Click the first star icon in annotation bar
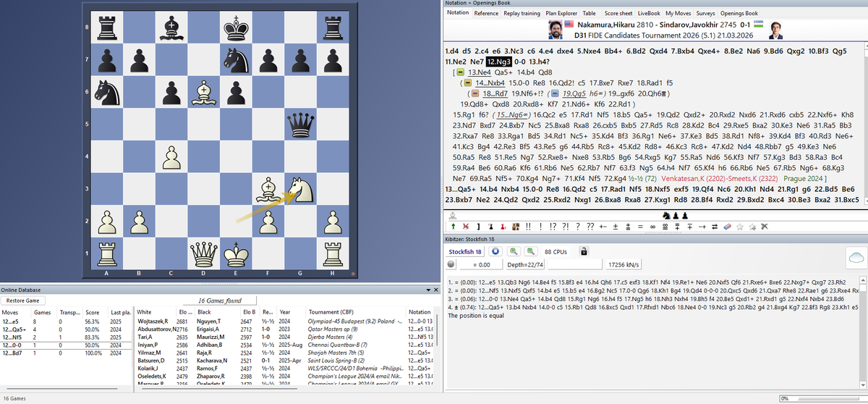 [740, 226]
